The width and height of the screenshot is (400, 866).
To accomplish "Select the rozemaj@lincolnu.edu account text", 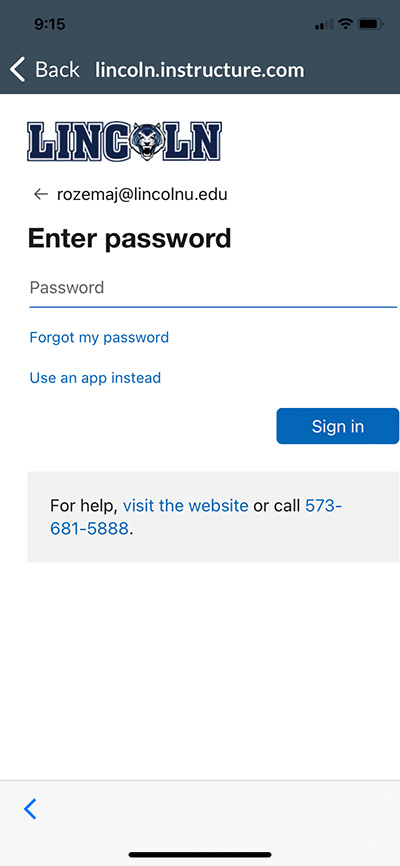I will point(142,194).
